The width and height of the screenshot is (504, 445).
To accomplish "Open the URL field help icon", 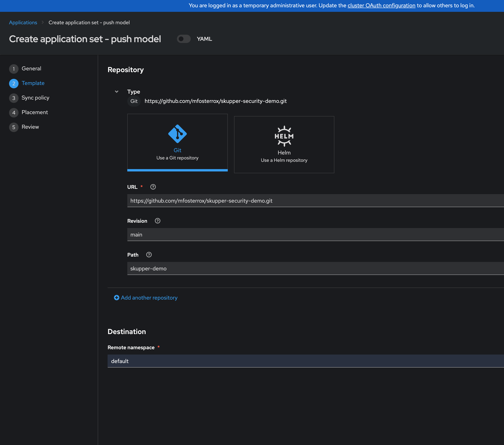I will (x=153, y=187).
